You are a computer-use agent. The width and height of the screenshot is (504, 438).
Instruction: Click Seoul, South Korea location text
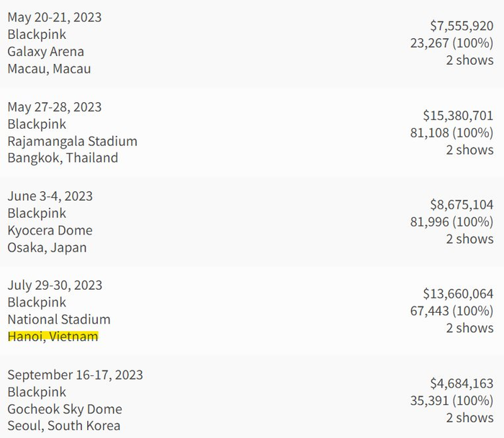click(x=64, y=426)
